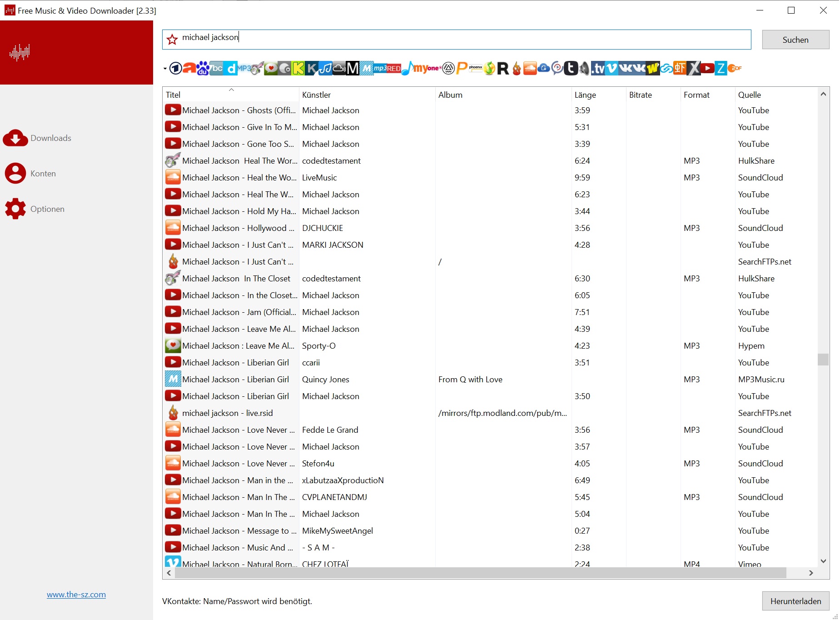The width and height of the screenshot is (840, 620).
Task: Click source cell 'MP3Music.ru'
Action: pos(761,379)
